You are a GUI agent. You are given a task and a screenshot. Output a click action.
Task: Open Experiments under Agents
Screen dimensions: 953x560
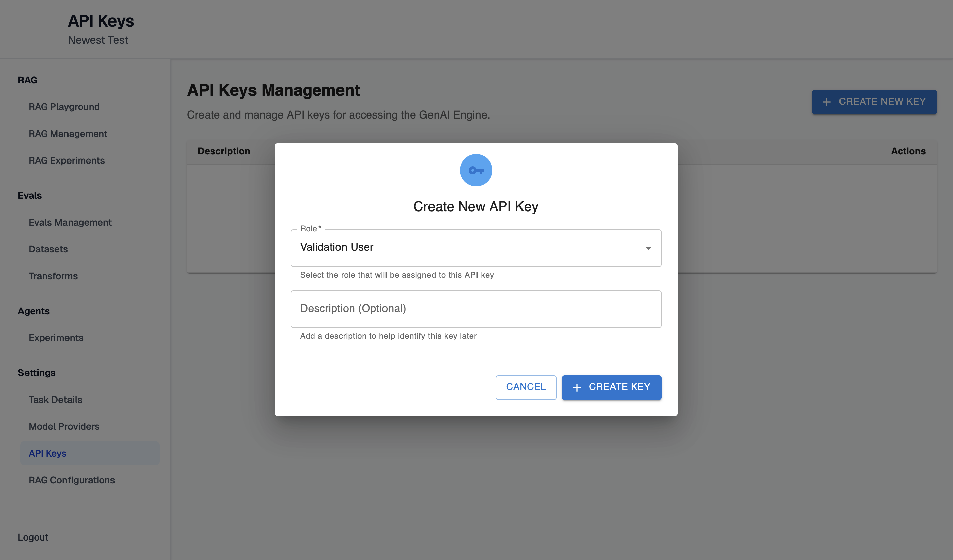(x=56, y=338)
